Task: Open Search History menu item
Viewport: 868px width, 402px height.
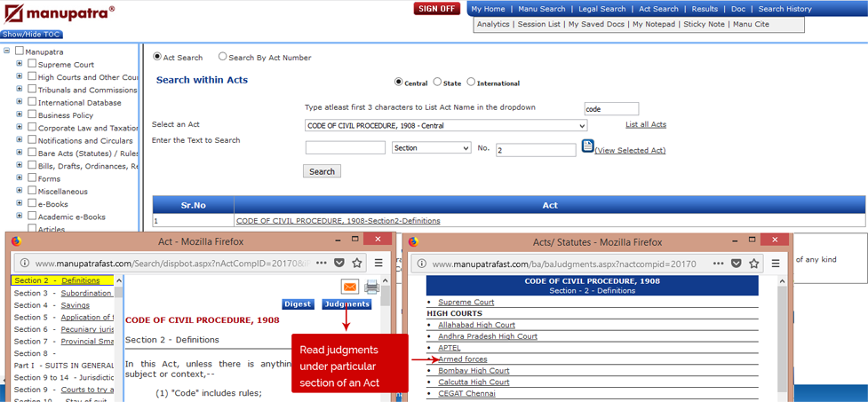Action: (784, 9)
